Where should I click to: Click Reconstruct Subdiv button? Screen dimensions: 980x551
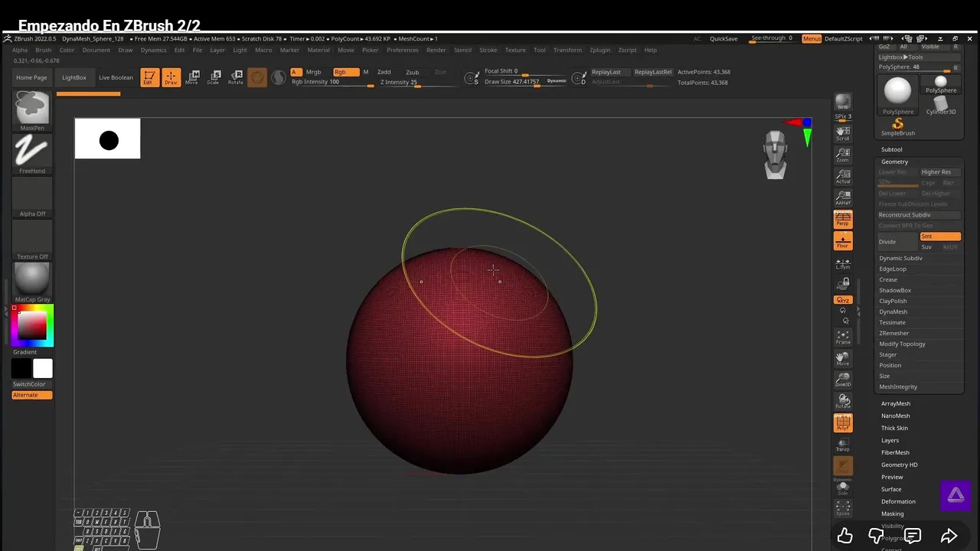[x=919, y=215]
